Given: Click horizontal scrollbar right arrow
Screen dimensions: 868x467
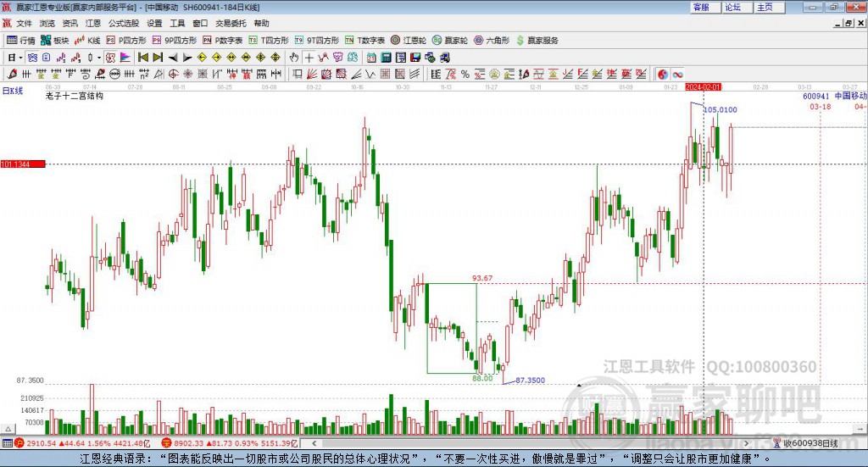Looking at the screenshot, I should [746, 443].
